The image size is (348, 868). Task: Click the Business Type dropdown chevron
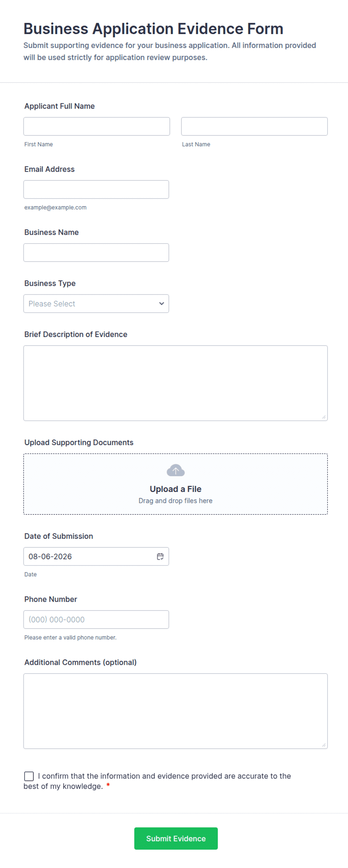click(x=162, y=303)
